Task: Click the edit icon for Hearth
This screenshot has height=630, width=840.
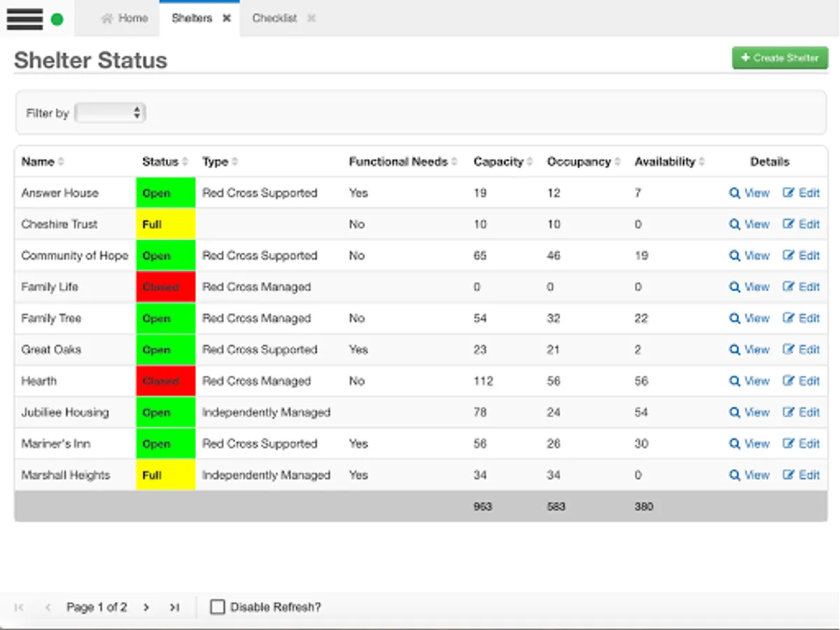Action: (x=789, y=381)
